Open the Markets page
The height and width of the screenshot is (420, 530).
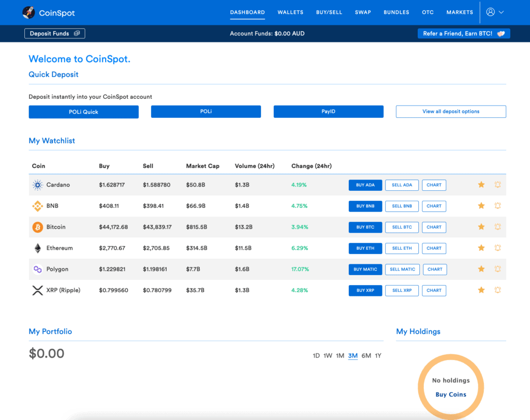[x=460, y=12]
